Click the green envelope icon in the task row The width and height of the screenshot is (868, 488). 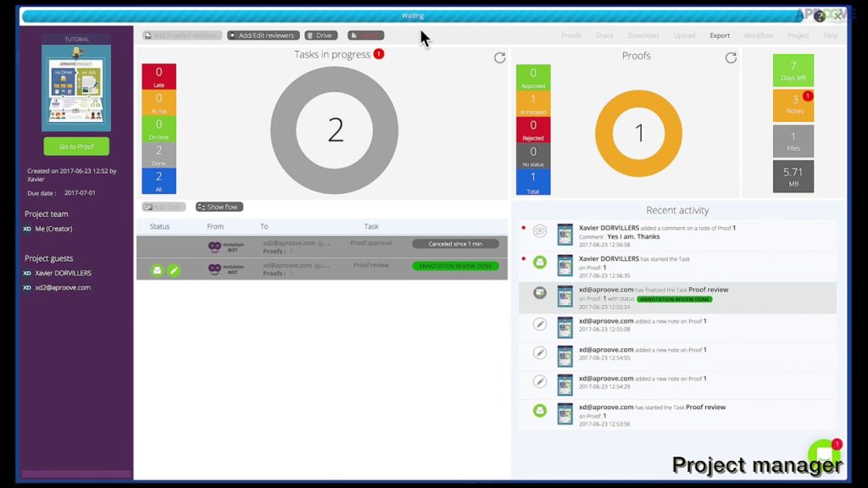pyautogui.click(x=157, y=270)
